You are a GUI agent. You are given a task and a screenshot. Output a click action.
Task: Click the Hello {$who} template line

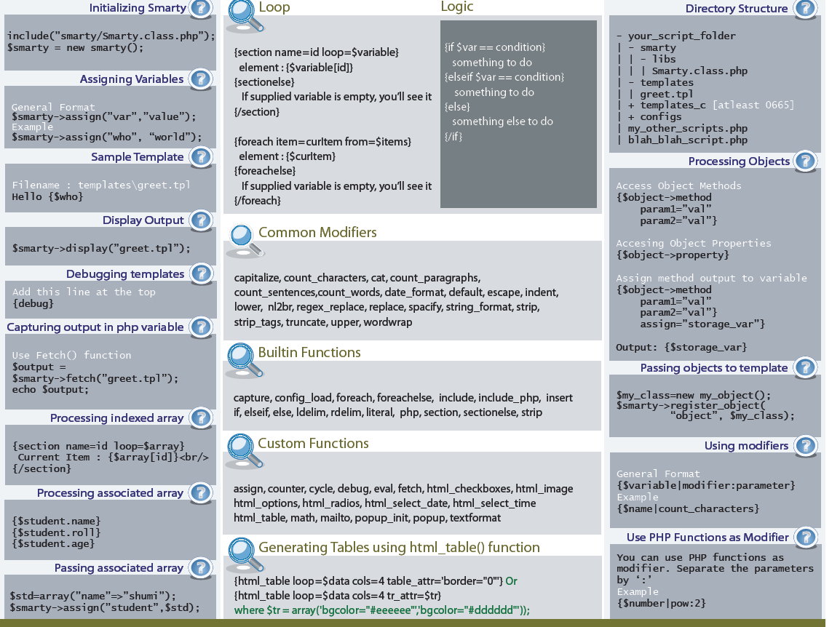click(x=48, y=197)
